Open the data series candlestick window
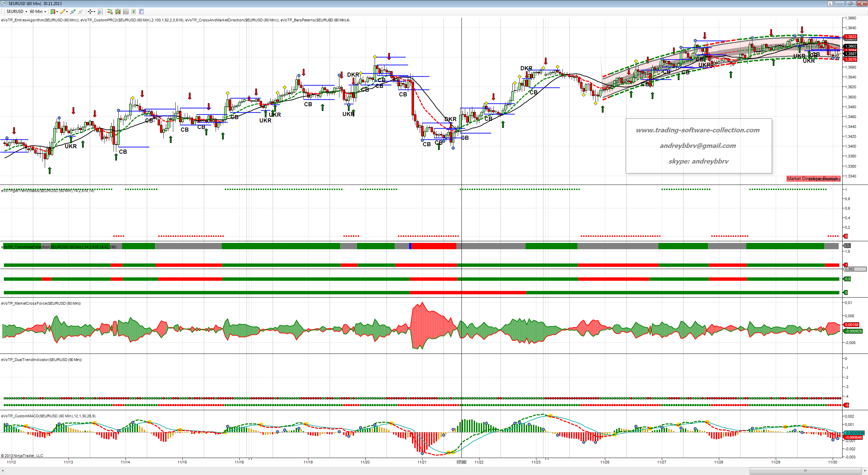Image resolution: width=868 pixels, height=475 pixels. coord(118,12)
